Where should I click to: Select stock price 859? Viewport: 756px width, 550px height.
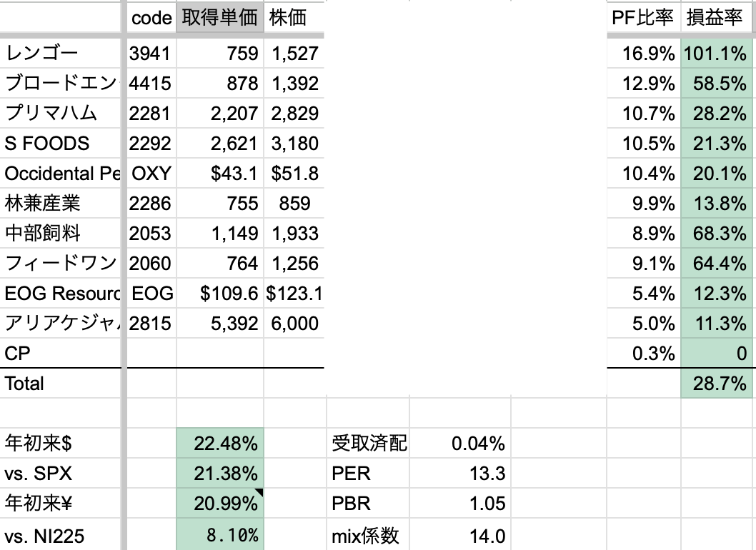(294, 203)
